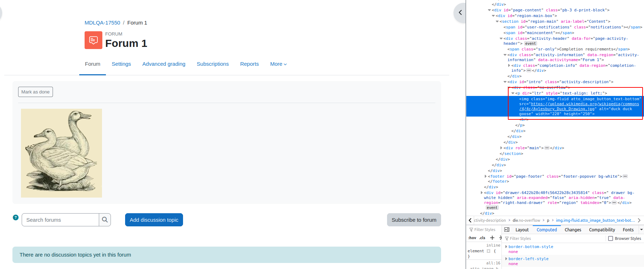Click Add discussion topic button
The image size is (644, 269).
(154, 220)
